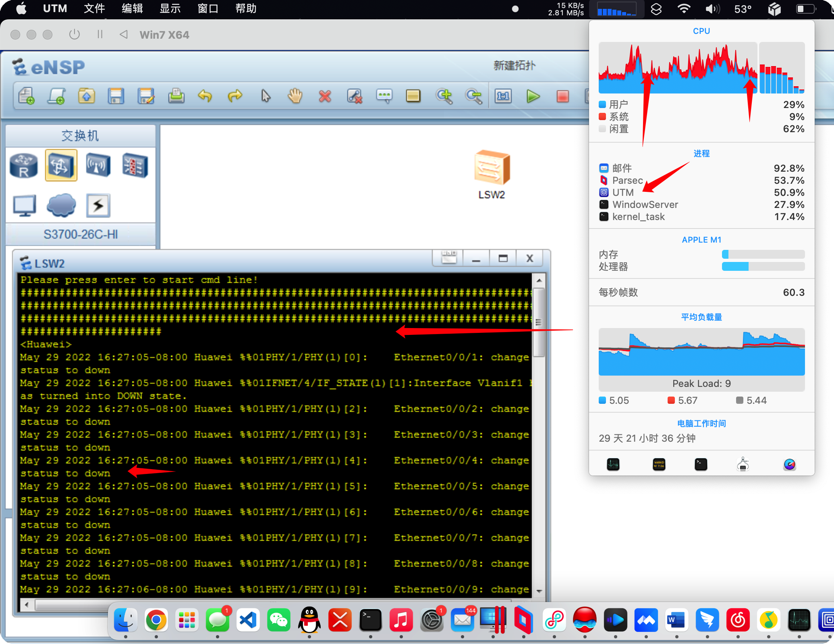Click the LSW2 switch in topology
The width and height of the screenshot is (834, 644).
pyautogui.click(x=492, y=167)
